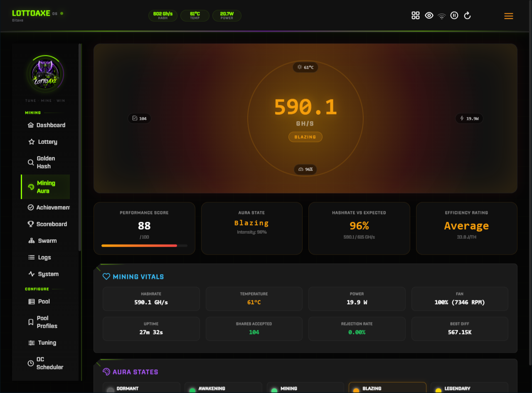Screen dimensions: 532x393
Task: Click the refresh/restart icon in header
Action: (467, 16)
